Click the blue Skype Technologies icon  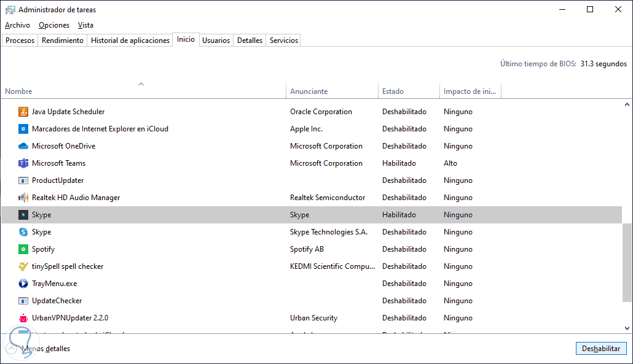point(23,232)
